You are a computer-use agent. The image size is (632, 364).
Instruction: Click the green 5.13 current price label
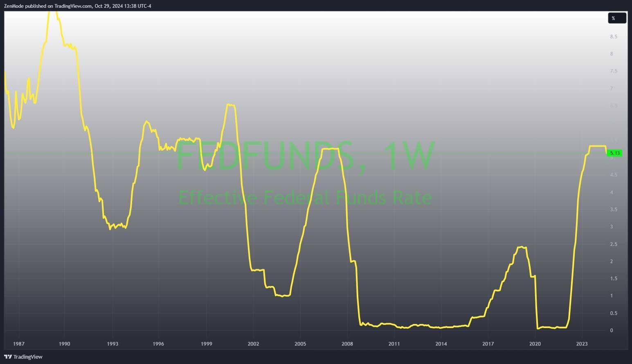(x=615, y=153)
